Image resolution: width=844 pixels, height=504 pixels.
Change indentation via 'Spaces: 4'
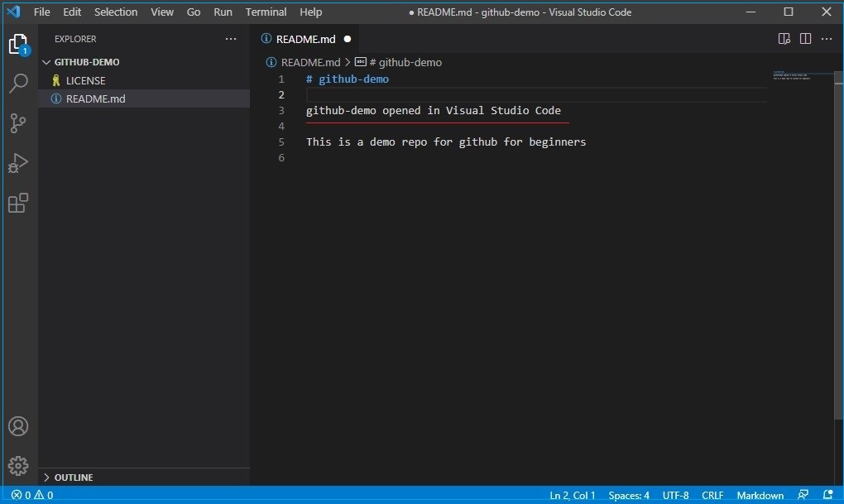[629, 495]
